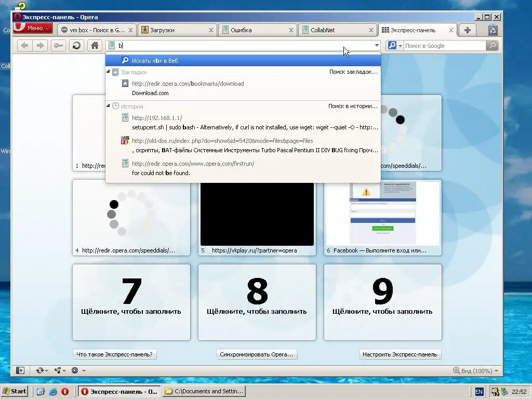Select Искать «b» в Веб suggestion

click(x=243, y=60)
